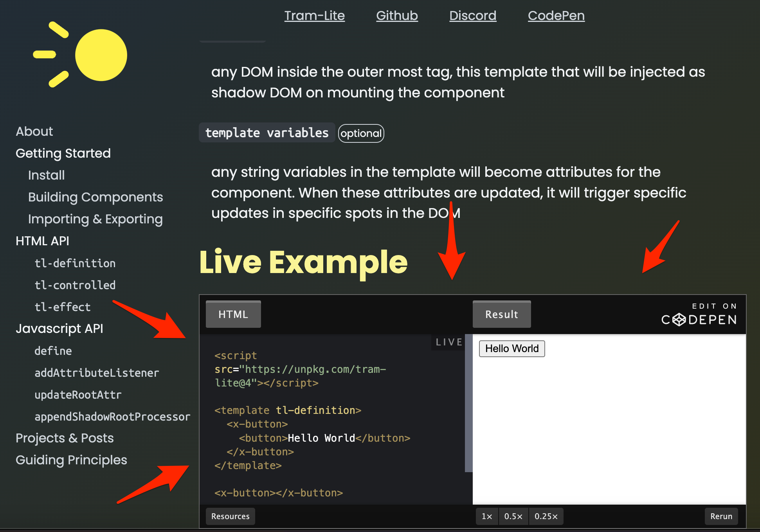
Task: Click the Hello World button in result
Action: coord(512,348)
